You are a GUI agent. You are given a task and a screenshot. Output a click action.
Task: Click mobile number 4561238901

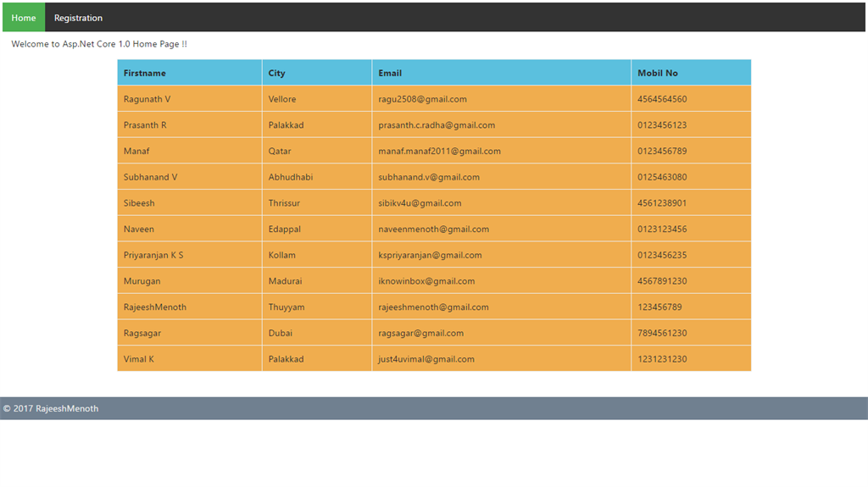(x=662, y=203)
